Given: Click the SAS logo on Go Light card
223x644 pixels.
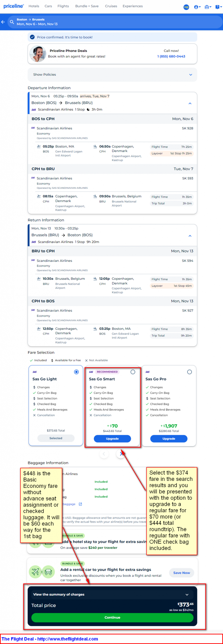Looking at the screenshot, I should click(x=35, y=372).
